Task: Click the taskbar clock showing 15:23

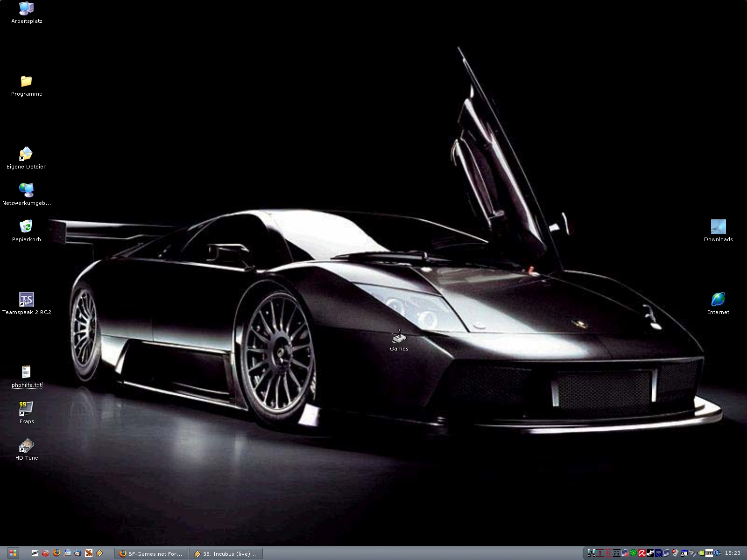Action: click(x=733, y=553)
